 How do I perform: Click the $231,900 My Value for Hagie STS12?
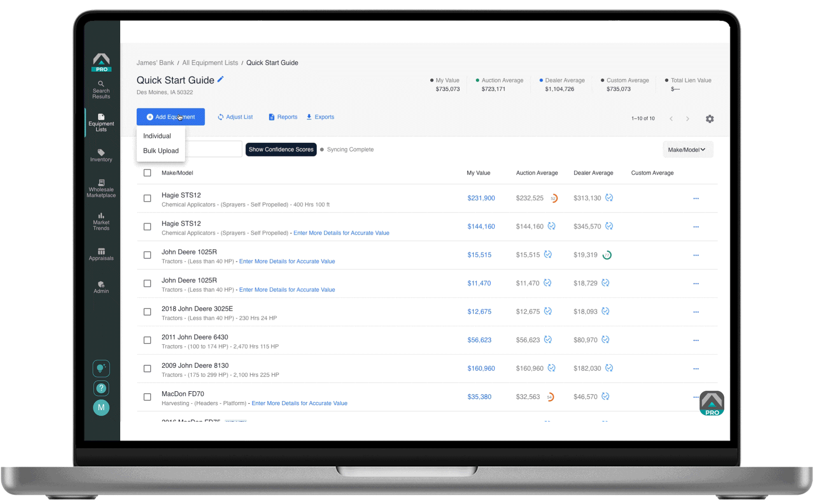coord(481,198)
